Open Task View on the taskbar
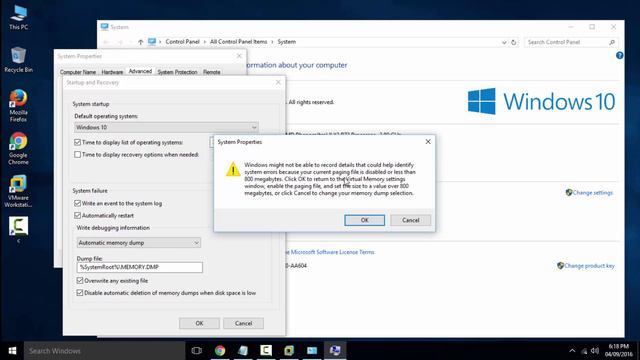The width and height of the screenshot is (640, 360). (196, 351)
